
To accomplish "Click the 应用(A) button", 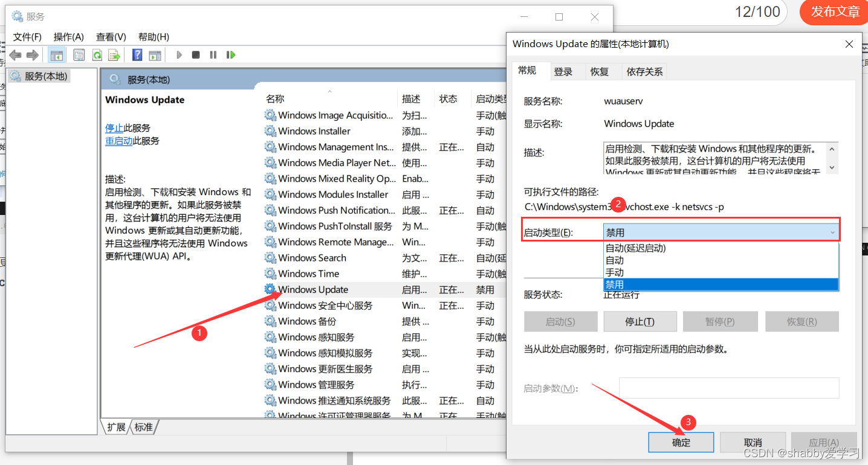I will point(824,443).
